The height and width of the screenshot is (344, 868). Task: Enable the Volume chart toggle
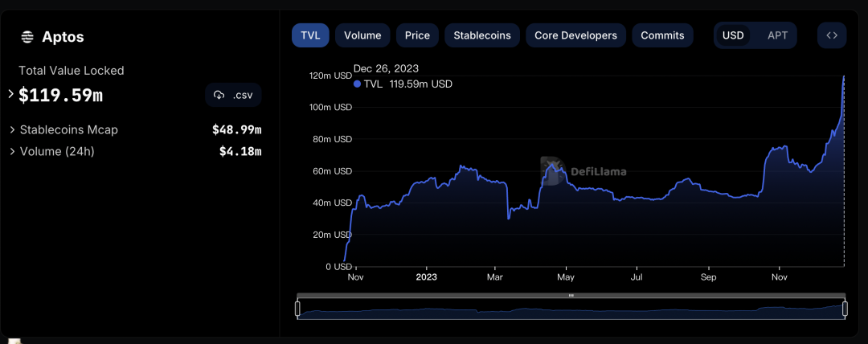362,35
